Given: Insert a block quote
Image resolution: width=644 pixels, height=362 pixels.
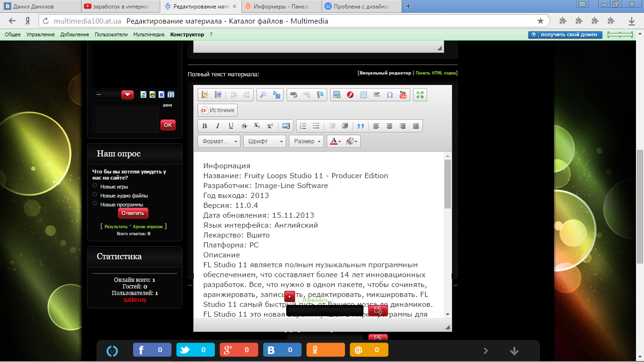Looking at the screenshot, I should point(361,126).
